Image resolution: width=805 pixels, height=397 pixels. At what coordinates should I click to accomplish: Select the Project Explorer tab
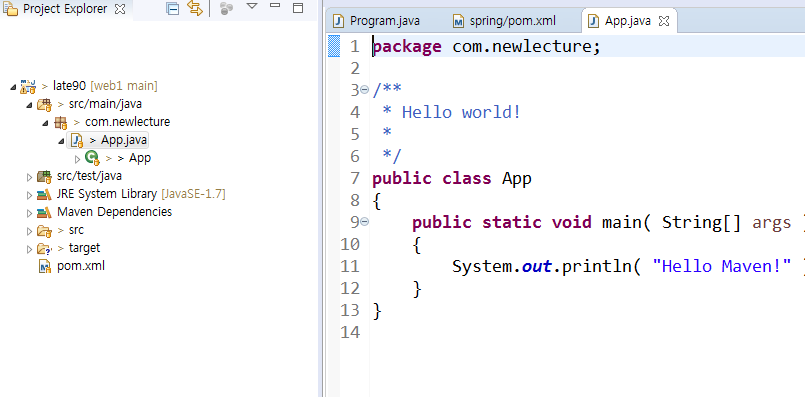[65, 9]
